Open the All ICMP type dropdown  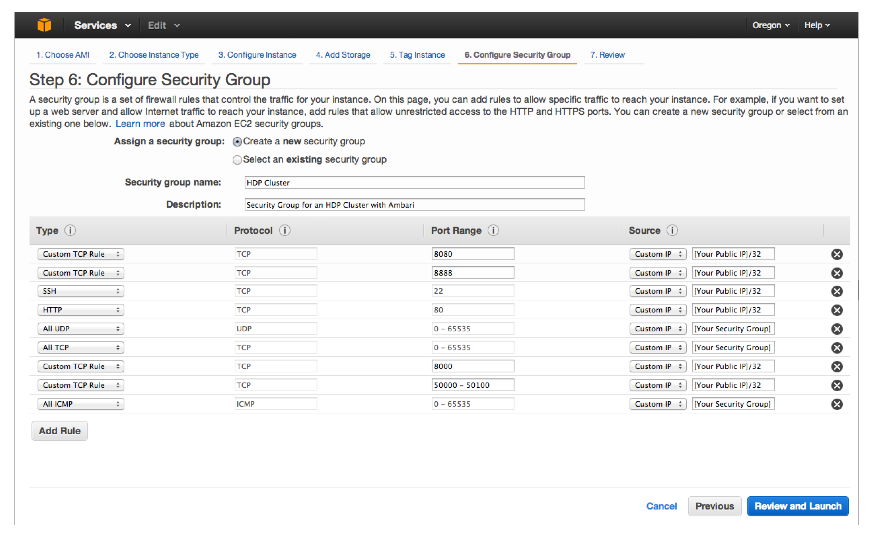click(81, 404)
